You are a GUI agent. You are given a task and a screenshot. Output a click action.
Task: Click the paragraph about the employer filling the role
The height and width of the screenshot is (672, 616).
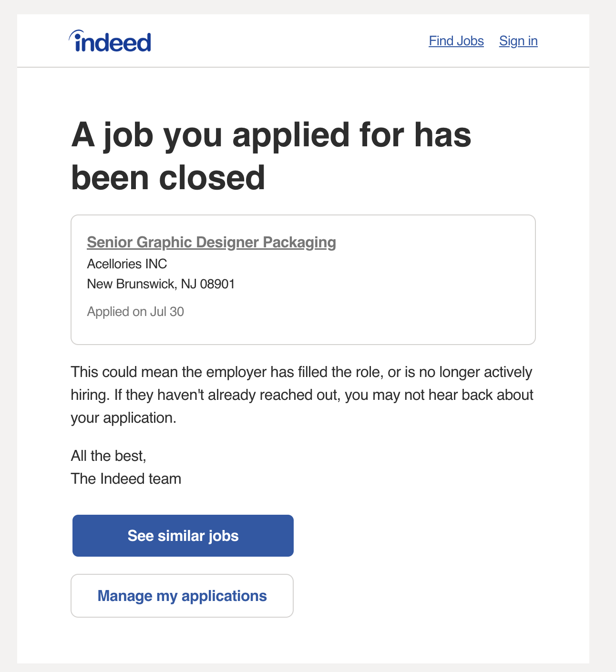[302, 395]
